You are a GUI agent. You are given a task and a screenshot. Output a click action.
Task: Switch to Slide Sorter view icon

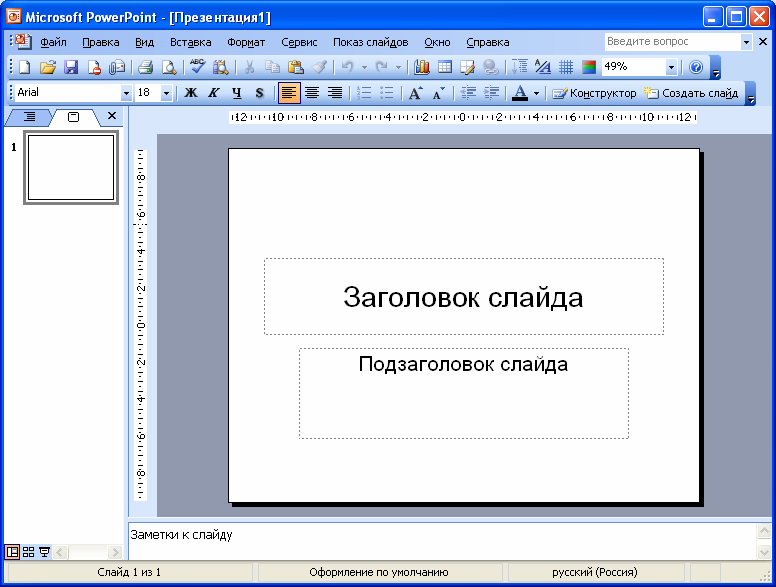pyautogui.click(x=28, y=552)
